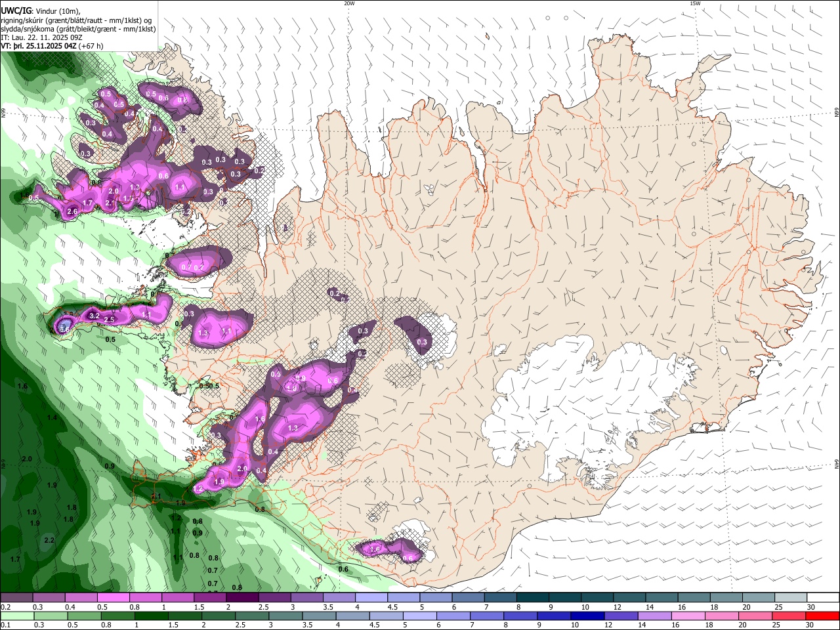
Task: Click the 'VT: þri. 25.11.2025 04Z' valid time
Action: pyautogui.click(x=39, y=46)
